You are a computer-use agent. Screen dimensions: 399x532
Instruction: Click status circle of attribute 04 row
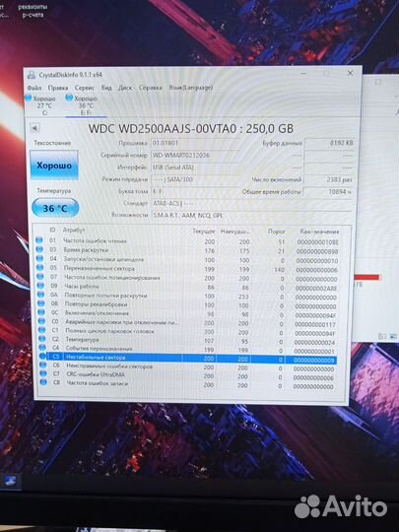tap(39, 258)
